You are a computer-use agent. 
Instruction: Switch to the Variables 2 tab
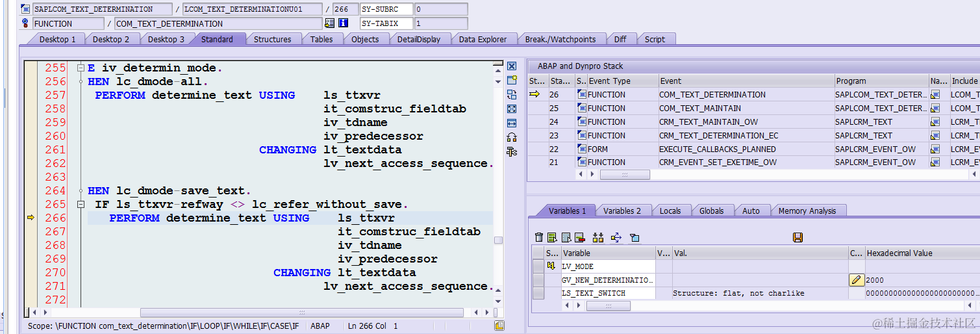click(x=622, y=211)
